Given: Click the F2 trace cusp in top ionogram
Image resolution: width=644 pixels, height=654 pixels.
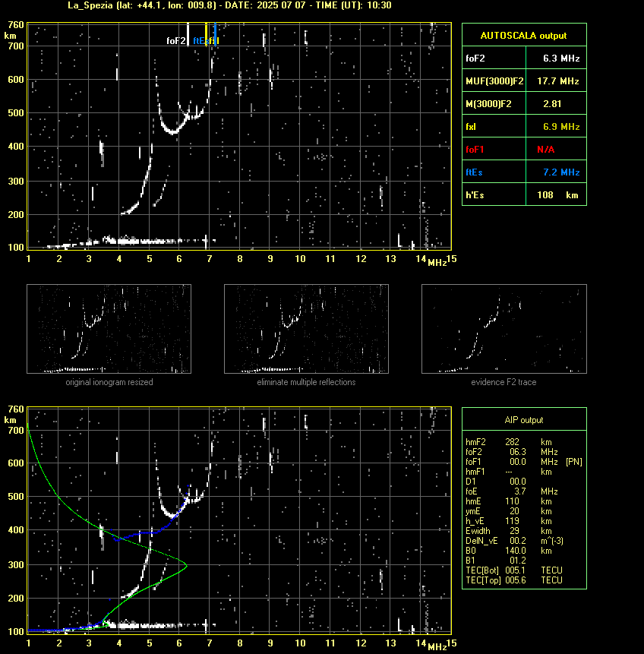Looking at the screenshot, I should pos(172,132).
